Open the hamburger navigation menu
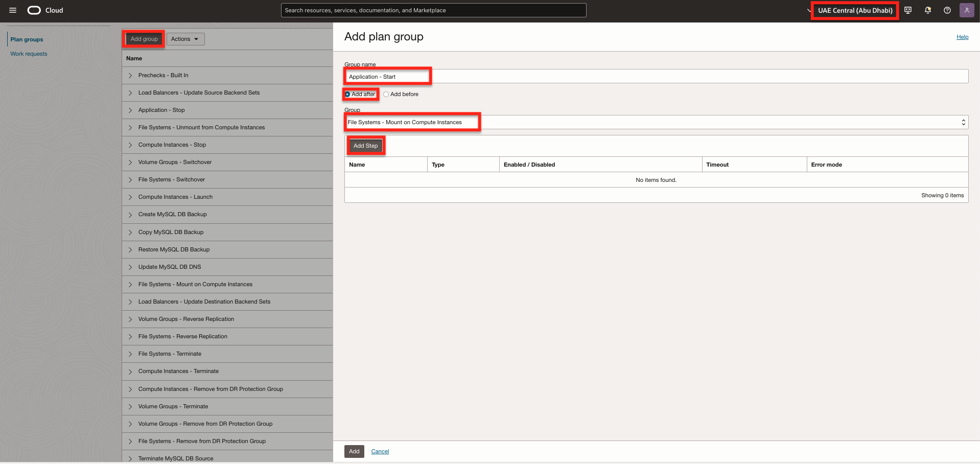This screenshot has width=980, height=464. (13, 10)
